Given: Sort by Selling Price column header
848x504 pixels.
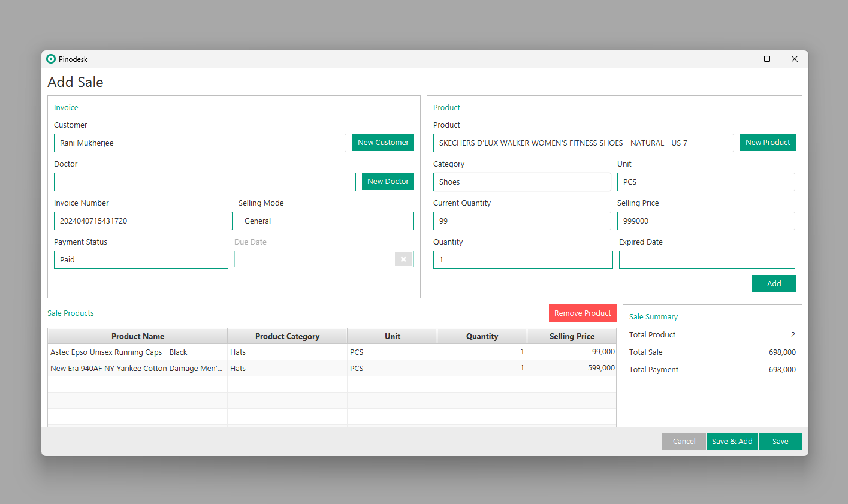Looking at the screenshot, I should point(571,336).
